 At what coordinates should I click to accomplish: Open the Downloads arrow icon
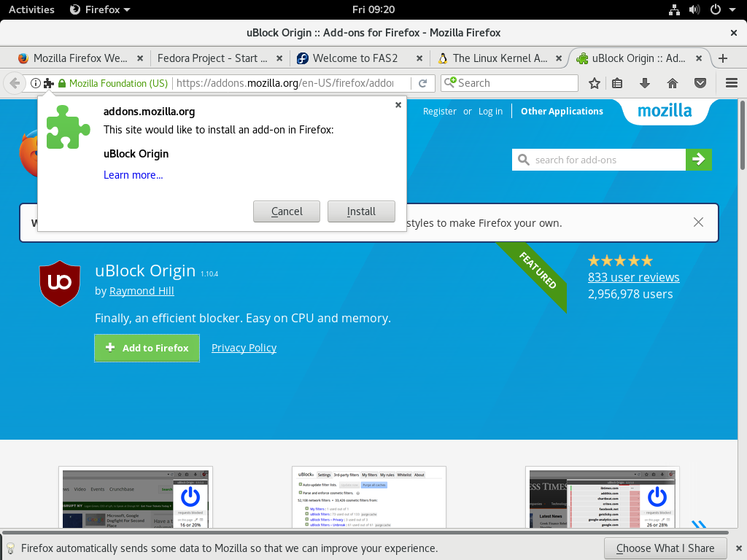tap(645, 83)
